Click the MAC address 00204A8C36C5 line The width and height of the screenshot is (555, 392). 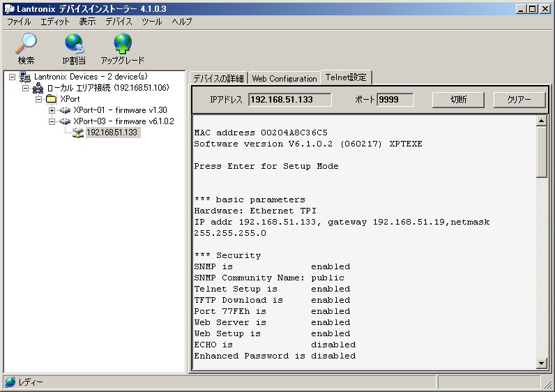pyautogui.click(x=261, y=133)
